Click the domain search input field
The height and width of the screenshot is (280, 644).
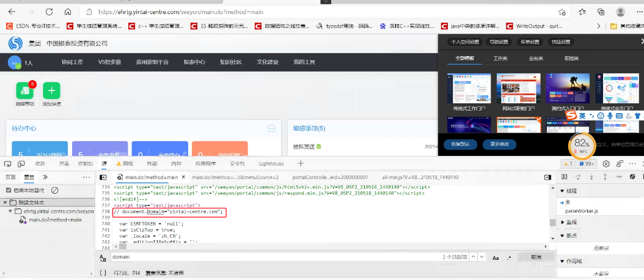[x=269, y=257]
